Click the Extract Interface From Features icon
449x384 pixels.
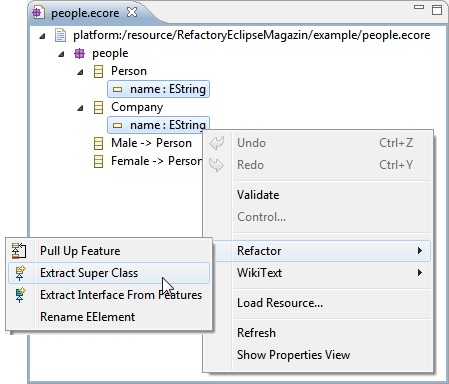tap(20, 295)
